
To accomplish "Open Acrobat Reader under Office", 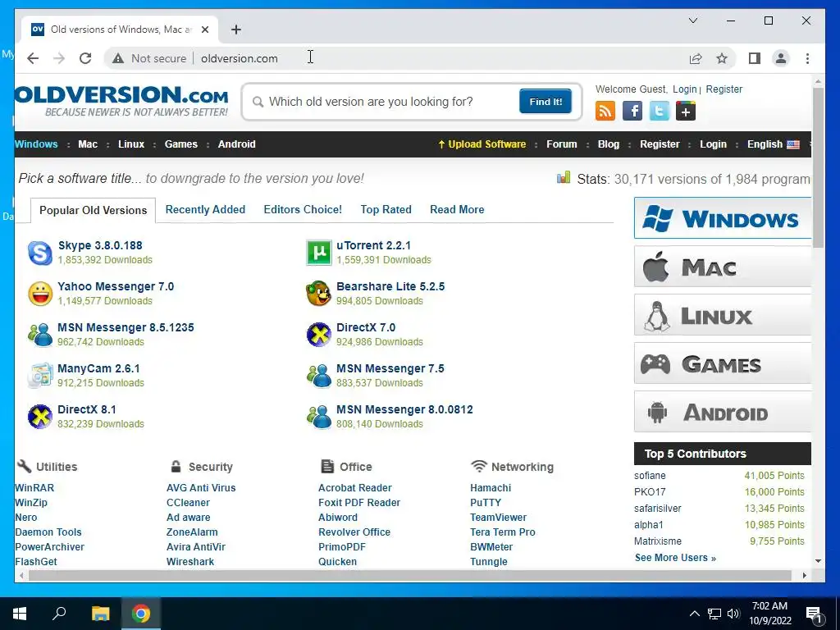I will (x=354, y=488).
